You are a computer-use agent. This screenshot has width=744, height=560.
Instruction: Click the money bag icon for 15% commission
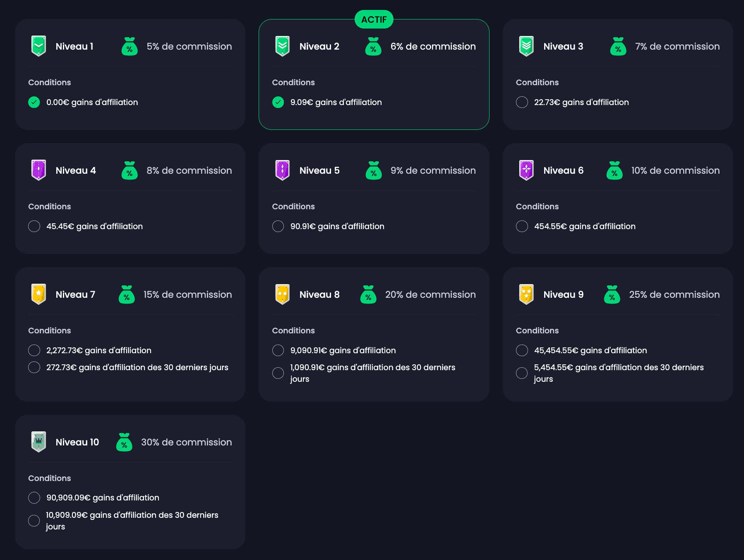click(127, 294)
